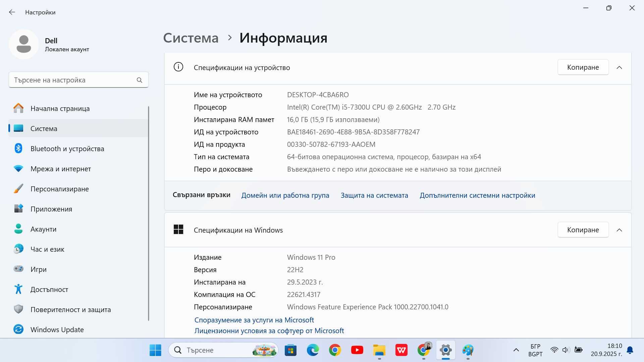Viewport: 644px width, 362px height.
Task: Click the Apps icon in sidebar
Action: pyautogui.click(x=18, y=209)
